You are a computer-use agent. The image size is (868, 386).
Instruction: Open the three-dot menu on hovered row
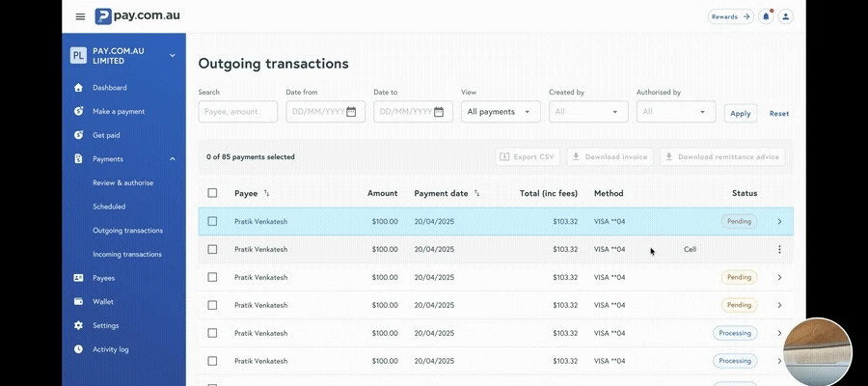pos(779,249)
